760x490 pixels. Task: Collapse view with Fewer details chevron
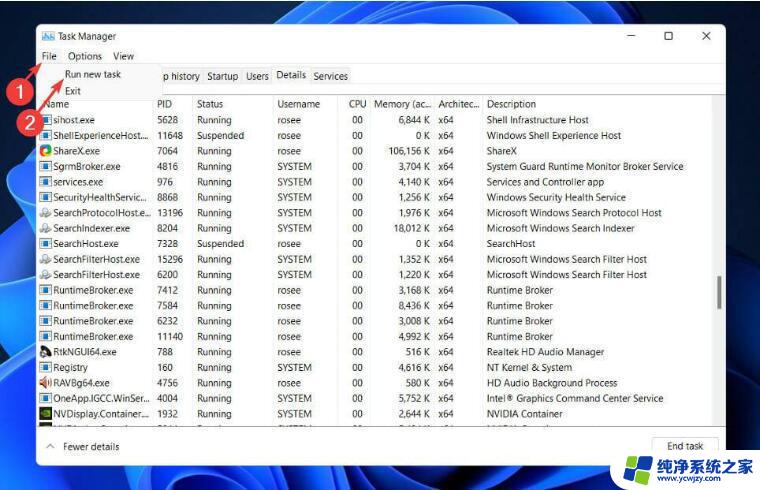click(50, 446)
